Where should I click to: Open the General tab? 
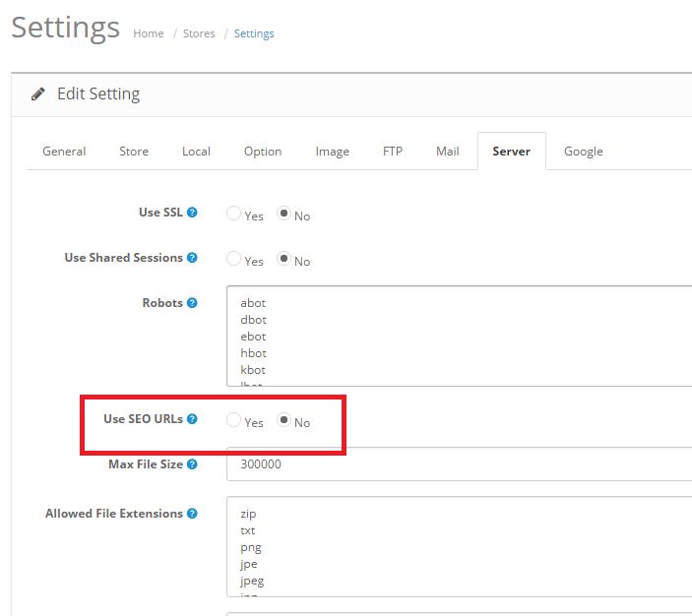pyautogui.click(x=64, y=152)
